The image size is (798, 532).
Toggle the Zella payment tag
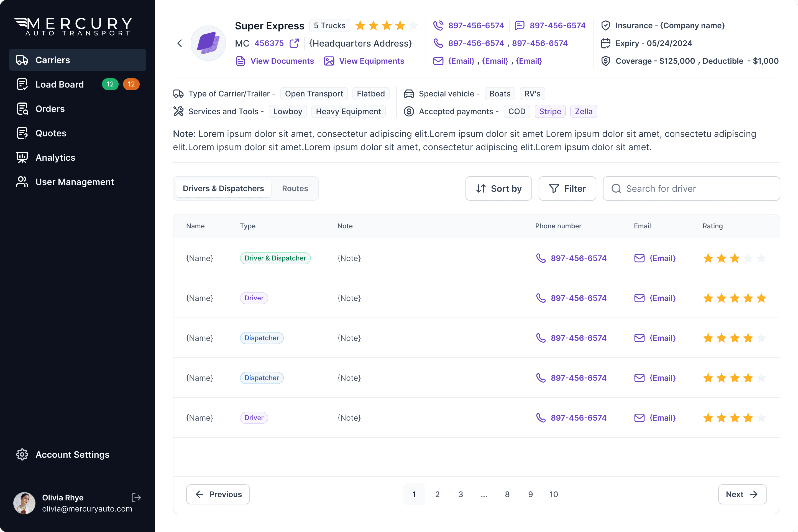583,111
